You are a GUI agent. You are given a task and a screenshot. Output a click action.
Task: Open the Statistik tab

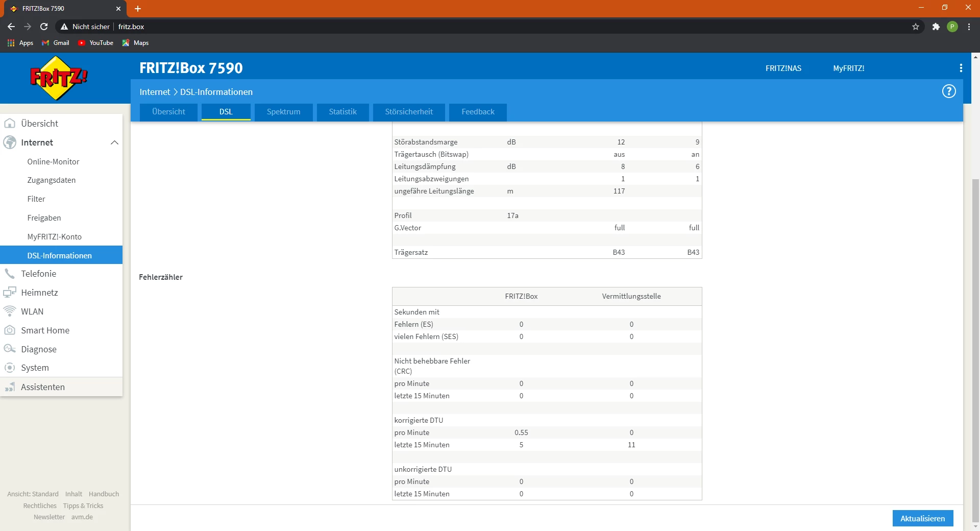(343, 112)
